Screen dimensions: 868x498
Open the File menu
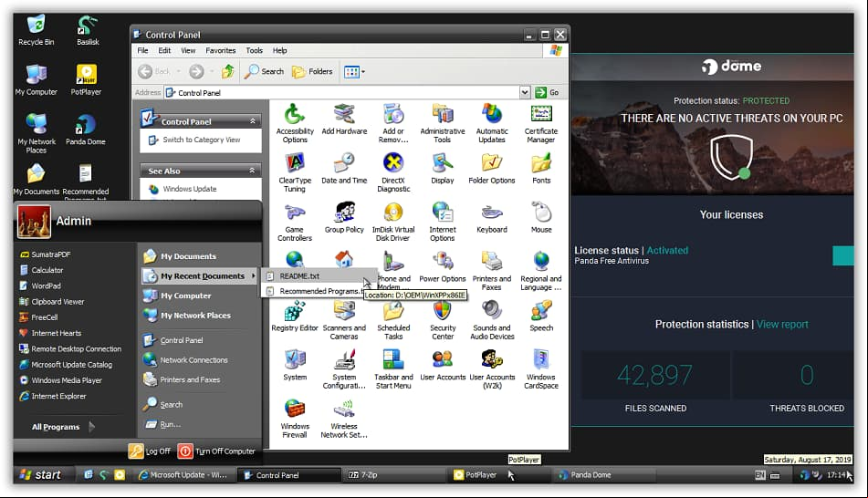[x=142, y=50]
